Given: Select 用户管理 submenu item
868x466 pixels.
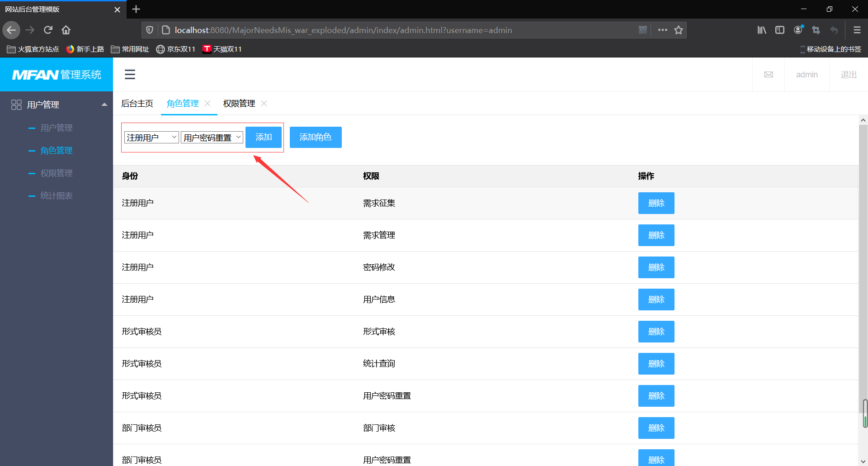Looking at the screenshot, I should click(x=57, y=128).
